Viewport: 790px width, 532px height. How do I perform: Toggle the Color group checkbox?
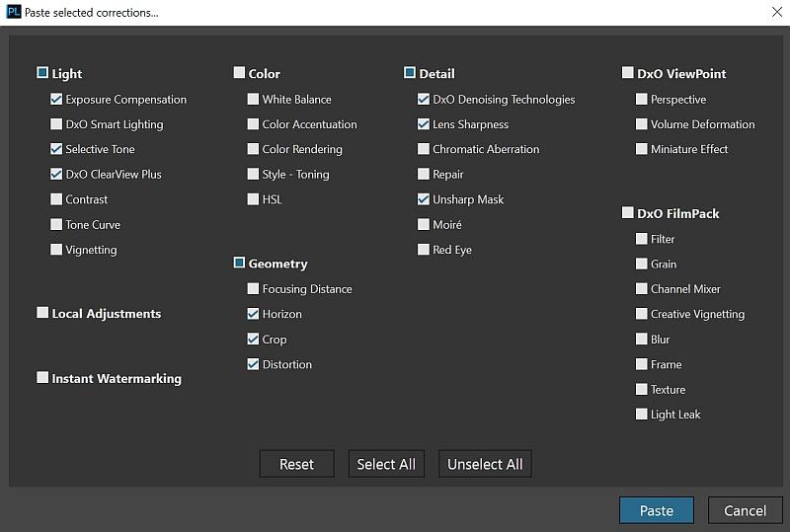239,73
